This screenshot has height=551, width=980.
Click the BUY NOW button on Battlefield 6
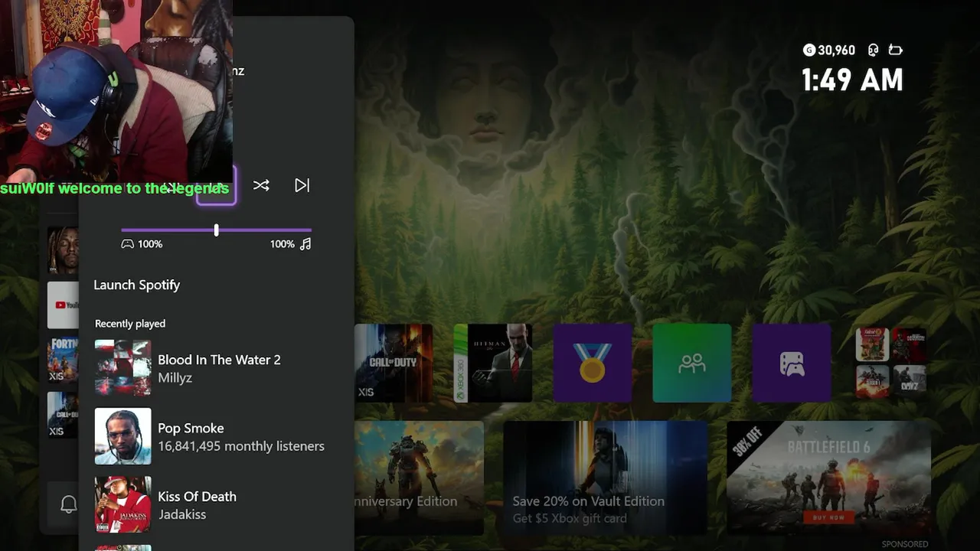pos(829,518)
